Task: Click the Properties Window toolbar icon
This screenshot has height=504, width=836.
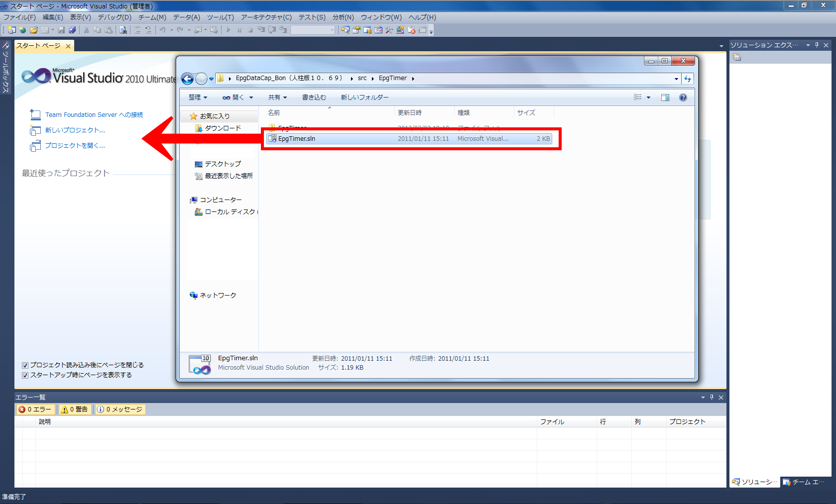Action: point(356,30)
